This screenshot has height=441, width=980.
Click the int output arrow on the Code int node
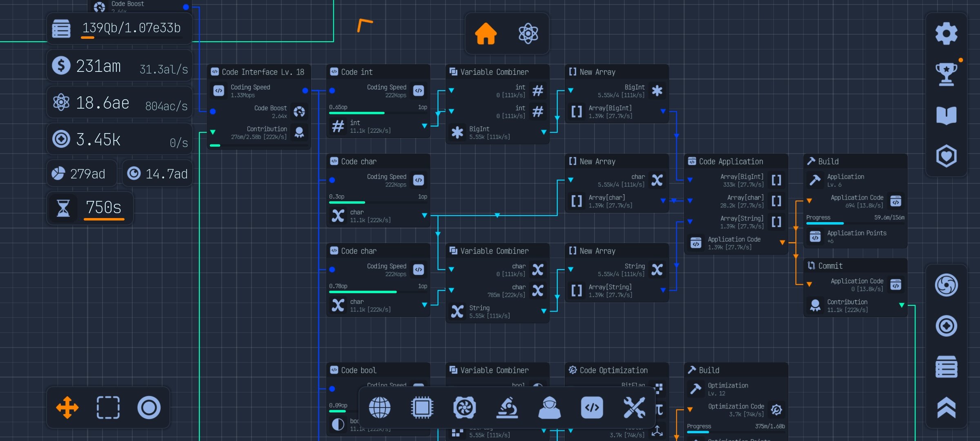point(424,126)
